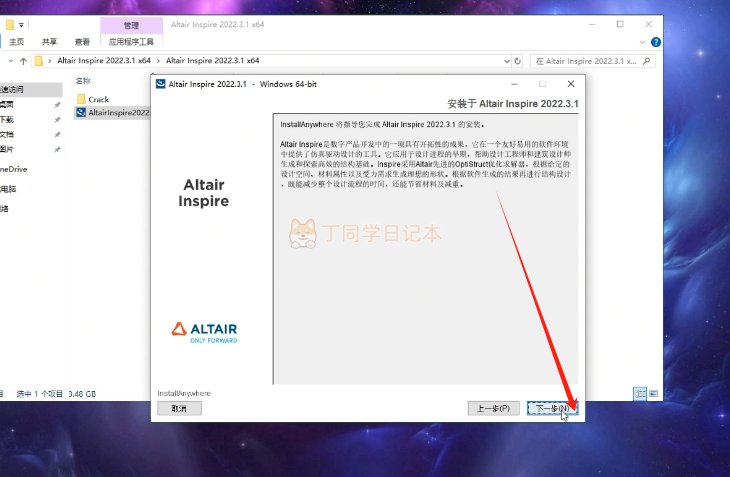This screenshot has height=477, width=730.
Task: Expand the address bar history dropdown
Action: [x=507, y=61]
